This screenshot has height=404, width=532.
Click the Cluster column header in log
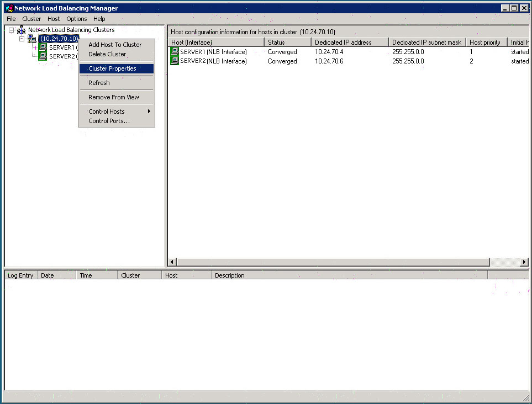pyautogui.click(x=139, y=275)
